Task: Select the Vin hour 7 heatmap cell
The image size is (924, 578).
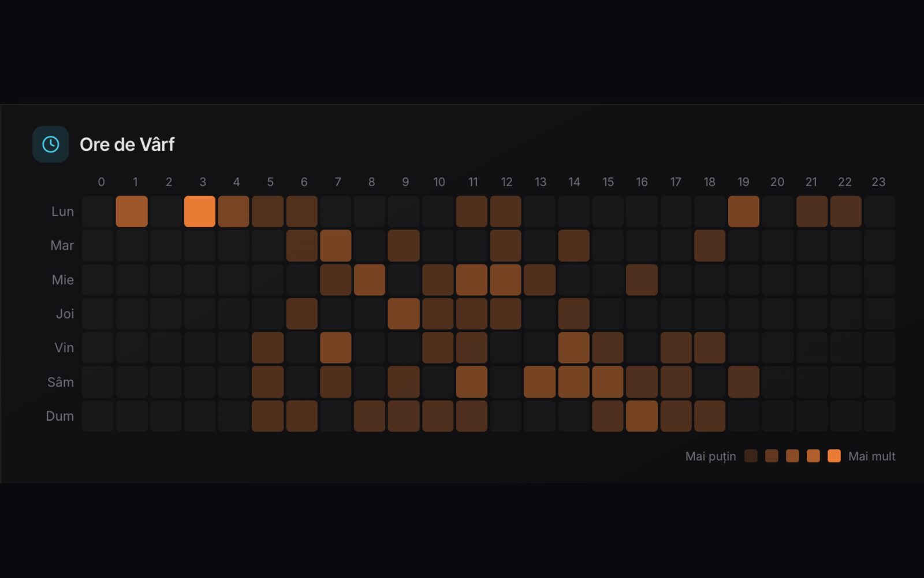Action: [x=336, y=348]
